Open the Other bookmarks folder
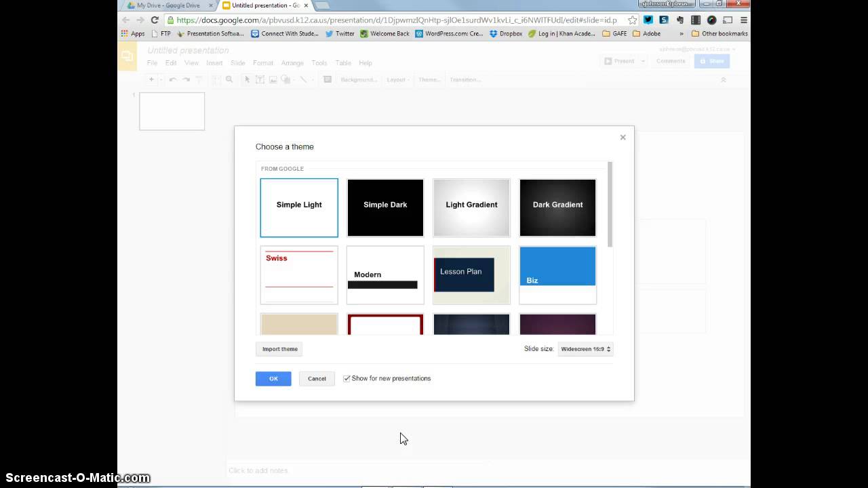Screen dimensions: 868x488 tap(719, 33)
